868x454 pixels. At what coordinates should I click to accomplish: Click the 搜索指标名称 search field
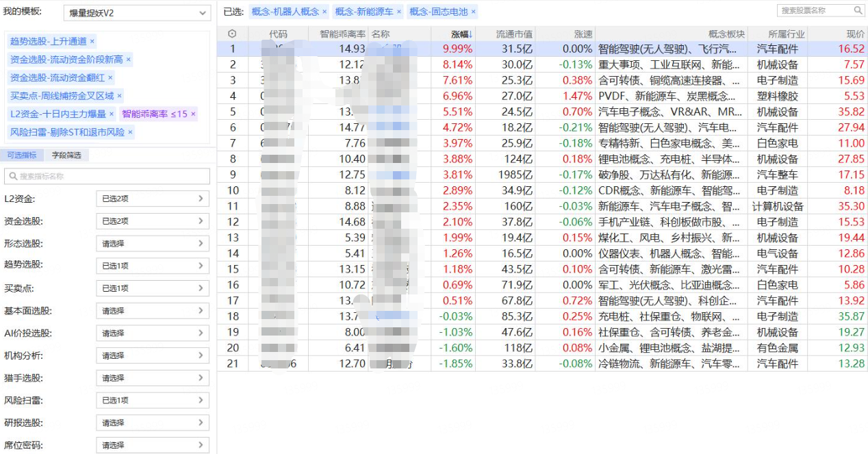(x=107, y=176)
